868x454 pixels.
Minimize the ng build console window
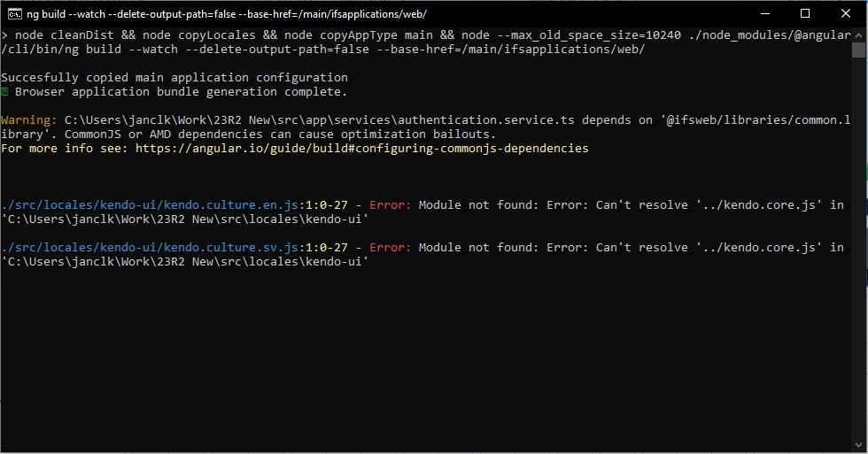[764, 14]
